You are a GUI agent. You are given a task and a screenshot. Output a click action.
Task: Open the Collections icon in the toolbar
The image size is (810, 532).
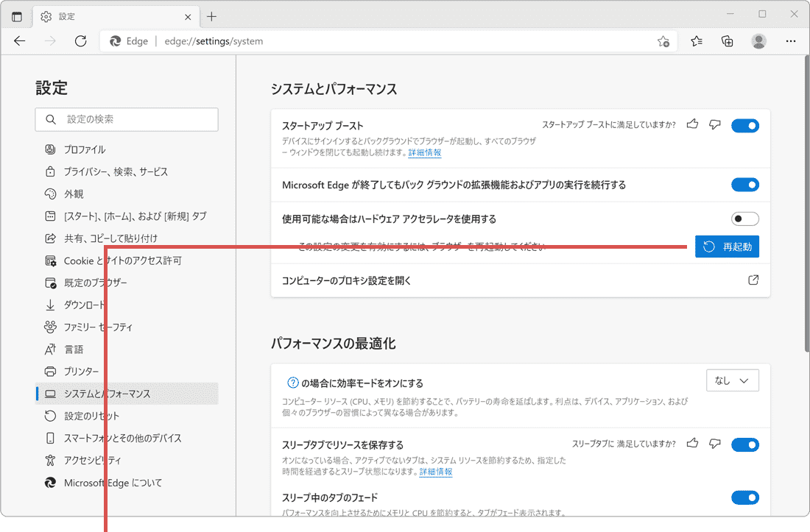click(728, 41)
